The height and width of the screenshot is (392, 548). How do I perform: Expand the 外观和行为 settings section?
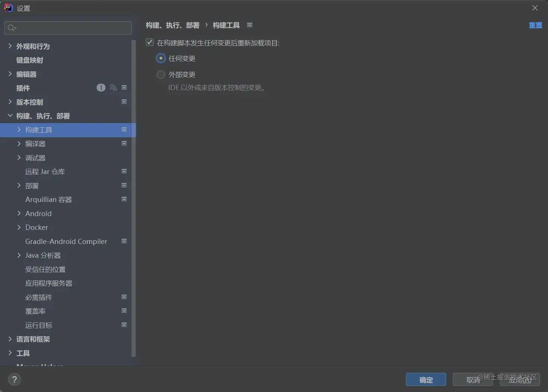(10, 46)
